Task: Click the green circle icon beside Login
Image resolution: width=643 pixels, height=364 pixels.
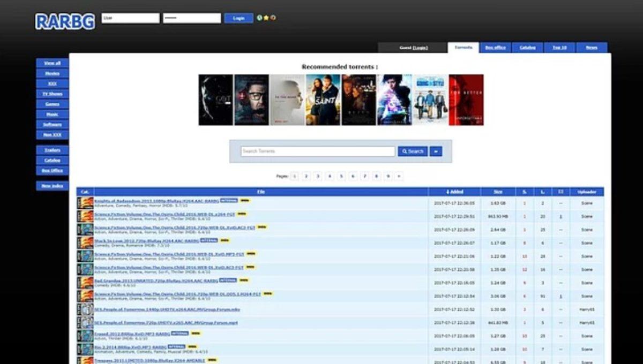Action: (259, 18)
